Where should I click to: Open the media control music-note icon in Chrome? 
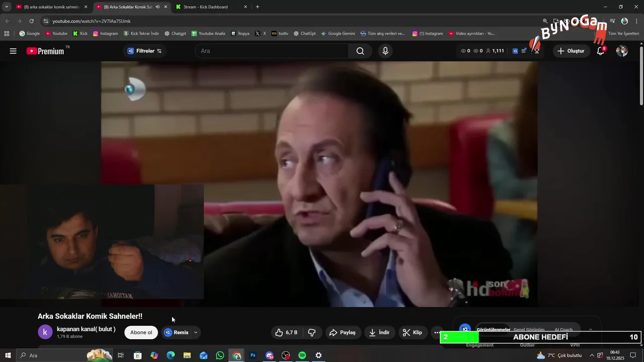(x=612, y=21)
